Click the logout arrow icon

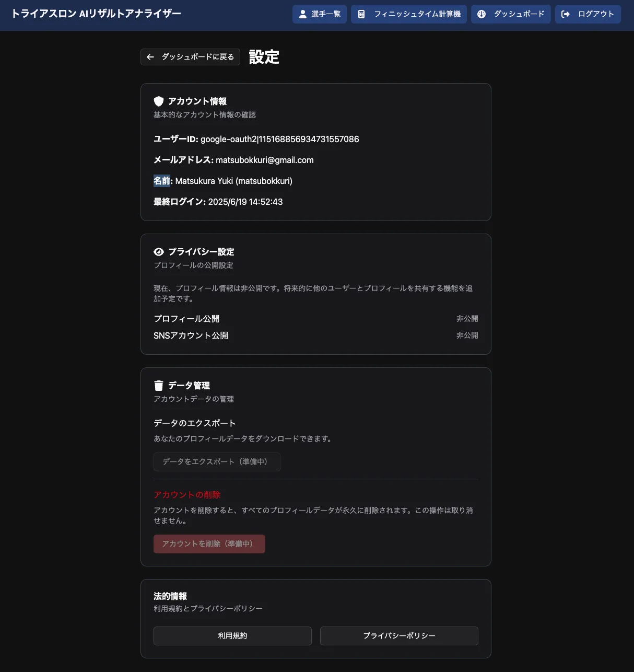pyautogui.click(x=565, y=14)
